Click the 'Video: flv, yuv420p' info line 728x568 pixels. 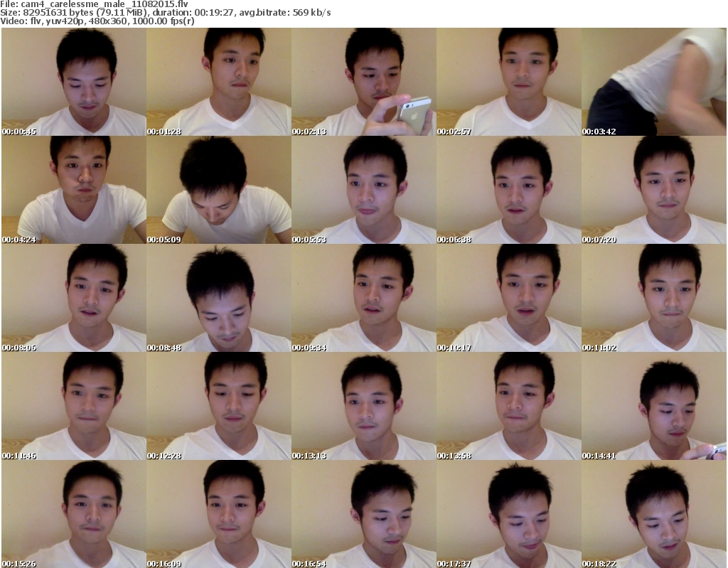[x=97, y=21]
